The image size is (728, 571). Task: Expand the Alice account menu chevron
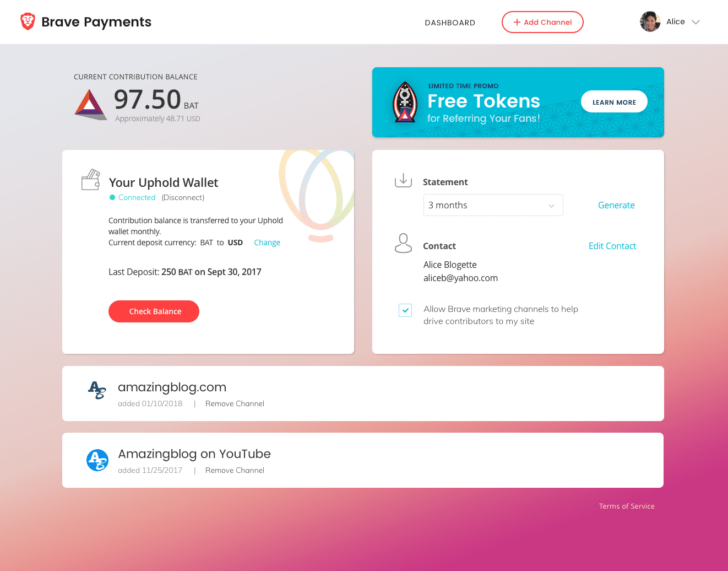696,23
